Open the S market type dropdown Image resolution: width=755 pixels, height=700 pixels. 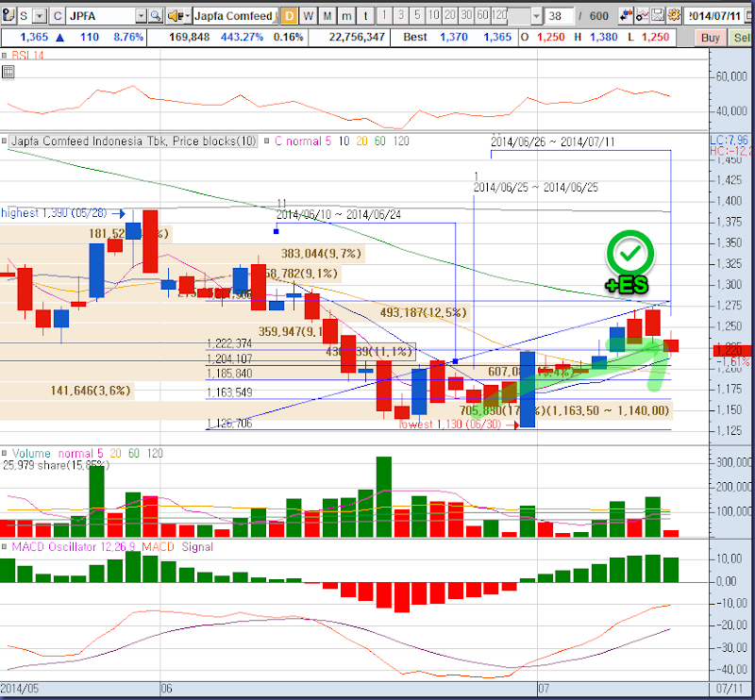[40, 16]
